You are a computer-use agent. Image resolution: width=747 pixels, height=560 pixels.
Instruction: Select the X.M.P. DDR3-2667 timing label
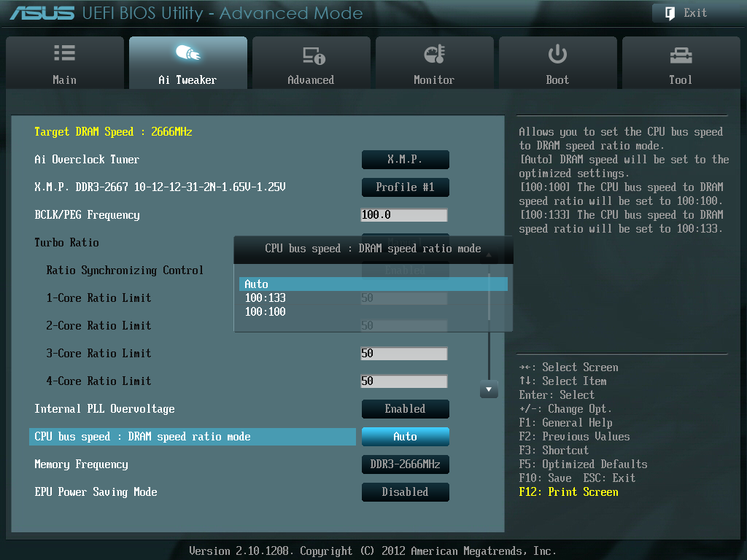pos(160,187)
